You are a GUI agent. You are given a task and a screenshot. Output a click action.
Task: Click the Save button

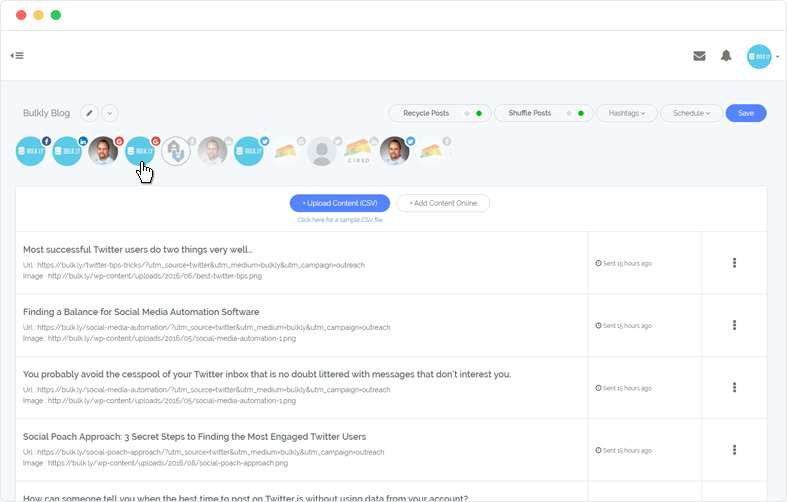[746, 113]
